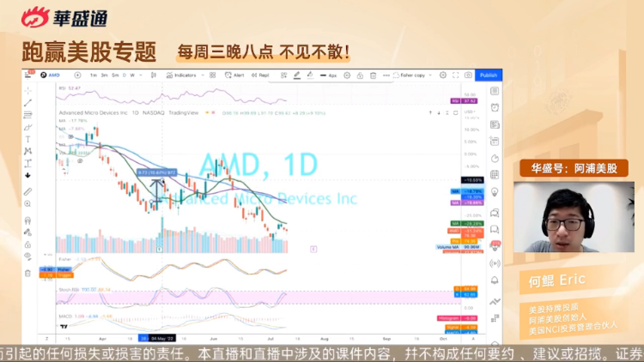
Task: Toggle lock all drawing tools
Action: coord(28,244)
